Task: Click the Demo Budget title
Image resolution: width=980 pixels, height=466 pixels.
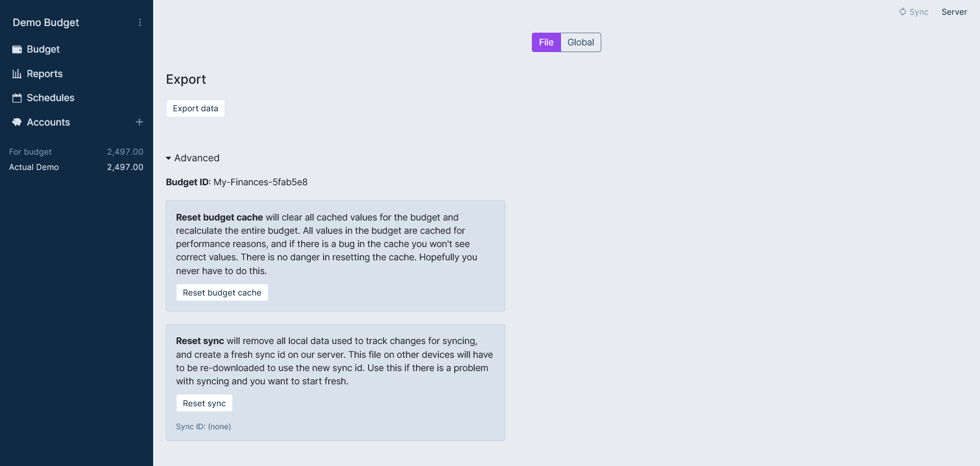Action: [x=46, y=22]
